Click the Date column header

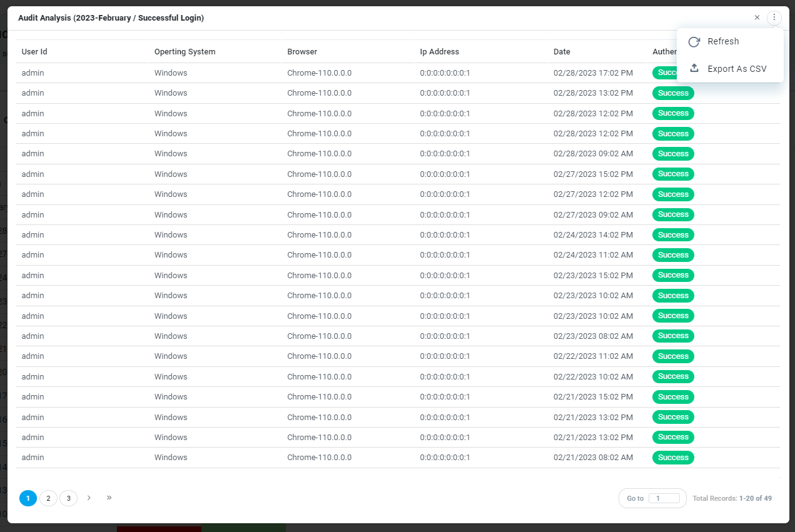click(562, 52)
